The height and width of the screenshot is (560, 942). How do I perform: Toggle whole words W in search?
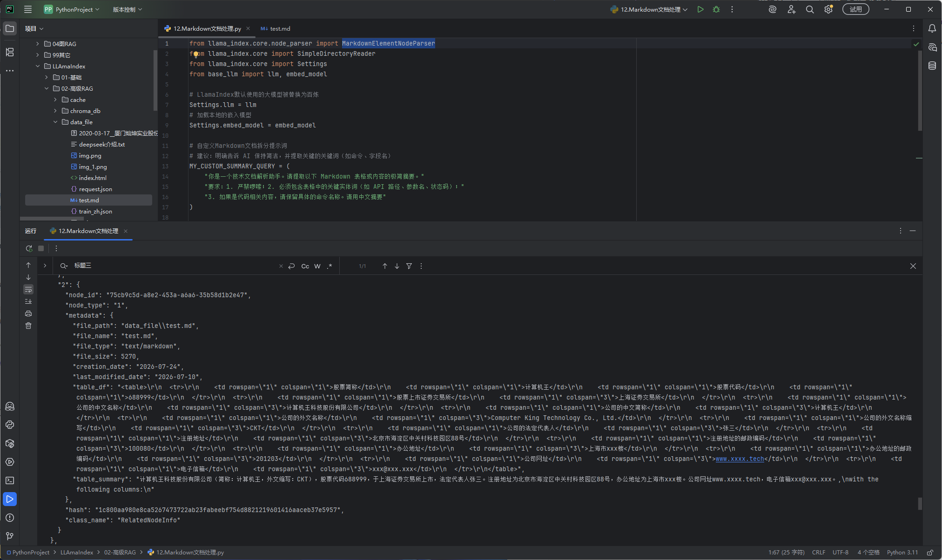[x=317, y=266]
